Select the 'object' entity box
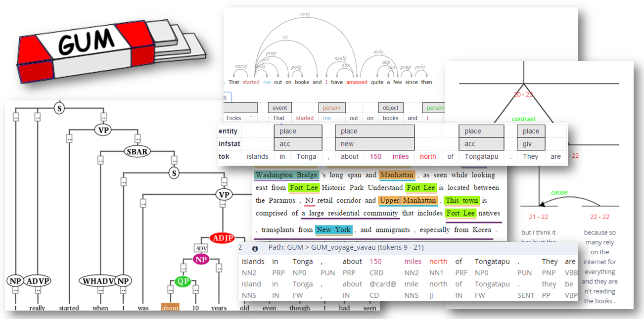 [x=391, y=108]
